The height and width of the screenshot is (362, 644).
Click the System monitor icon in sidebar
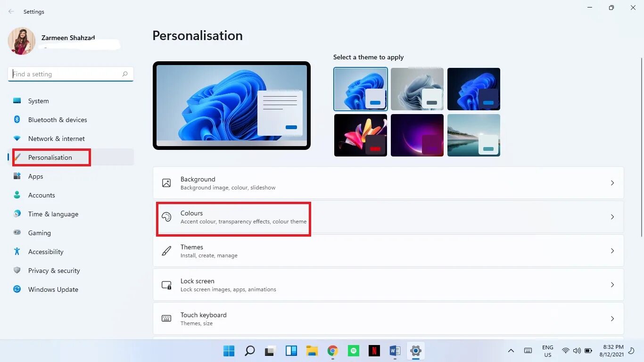tap(17, 101)
